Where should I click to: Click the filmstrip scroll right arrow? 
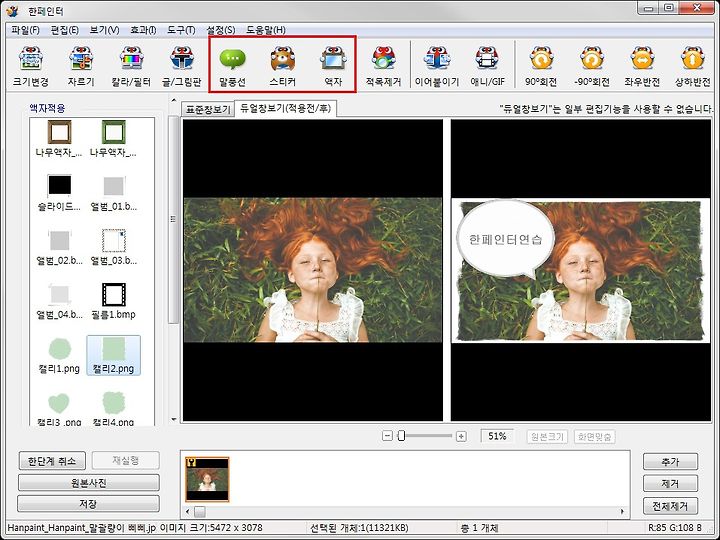[x=623, y=512]
